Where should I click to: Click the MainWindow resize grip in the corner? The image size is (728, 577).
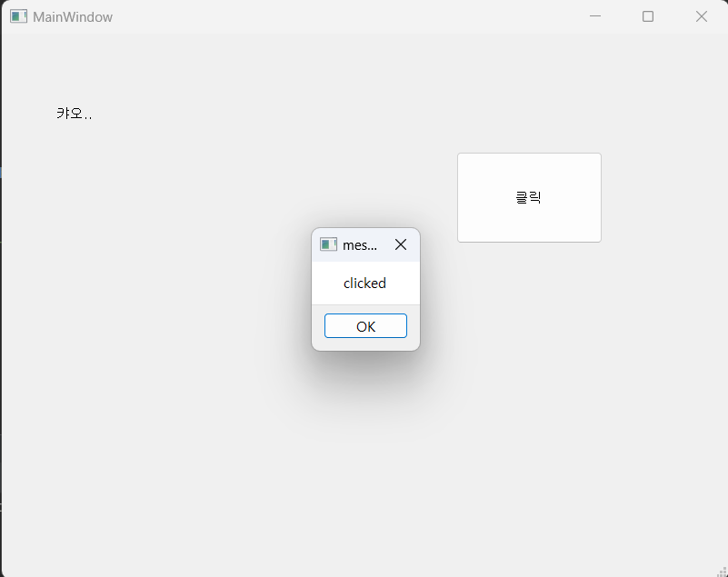pos(723,572)
